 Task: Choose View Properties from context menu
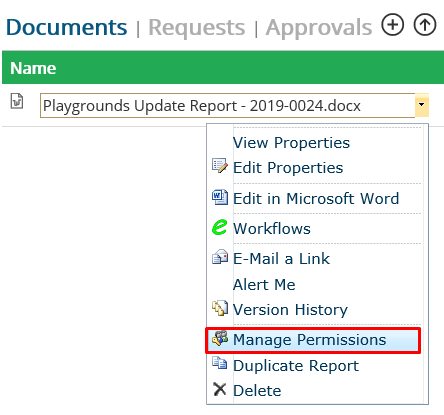click(291, 143)
